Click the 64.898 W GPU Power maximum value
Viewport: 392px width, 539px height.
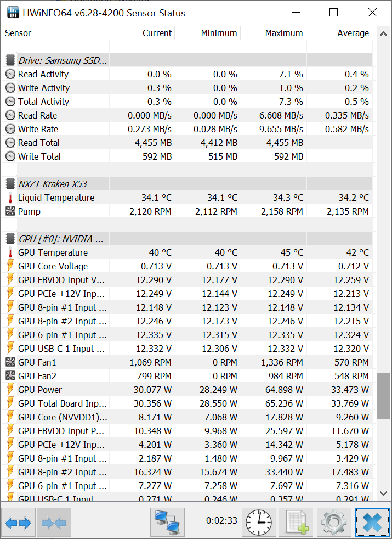coord(284,390)
